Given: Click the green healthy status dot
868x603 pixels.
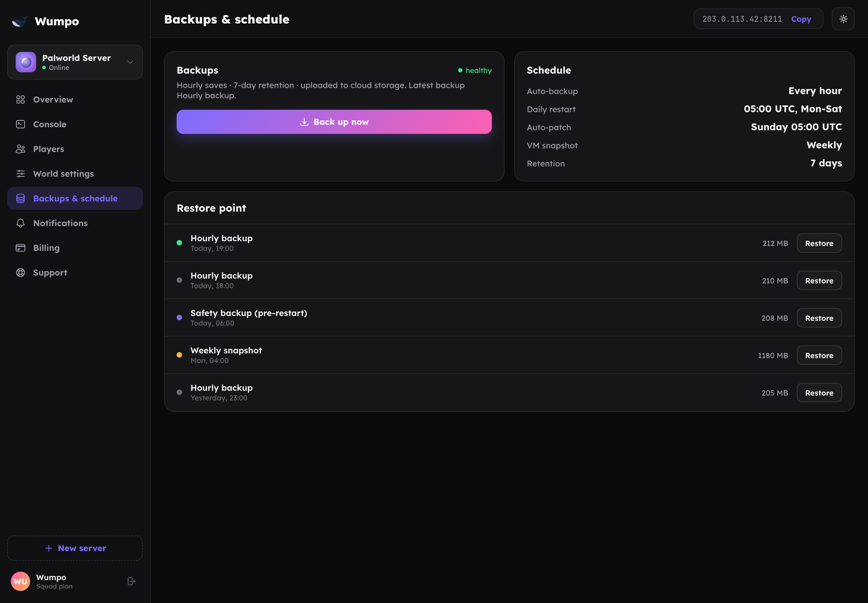Looking at the screenshot, I should coord(460,70).
